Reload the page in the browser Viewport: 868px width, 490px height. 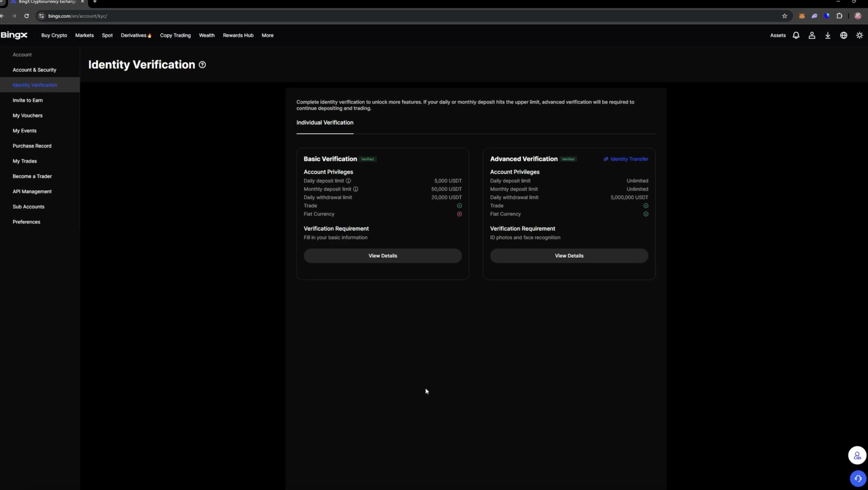point(27,16)
